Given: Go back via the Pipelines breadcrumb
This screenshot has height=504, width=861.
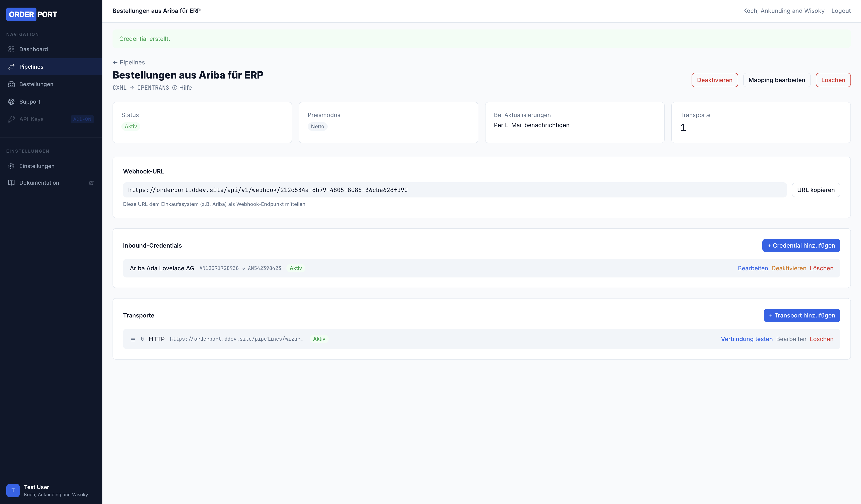Looking at the screenshot, I should [129, 63].
